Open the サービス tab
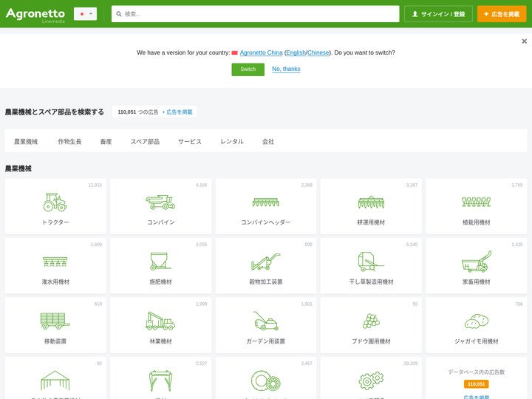The image size is (532, 399). click(x=190, y=141)
